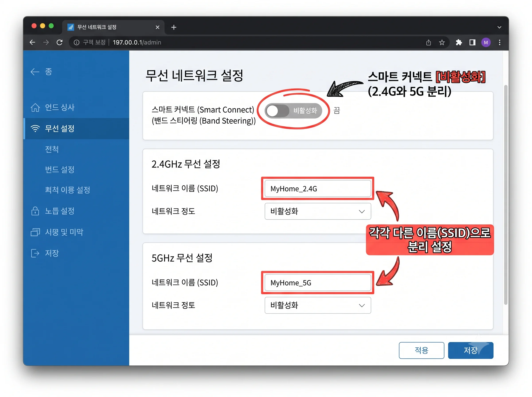Click the page vertical scrollbar
This screenshot has height=397, width=532.
pos(506,195)
